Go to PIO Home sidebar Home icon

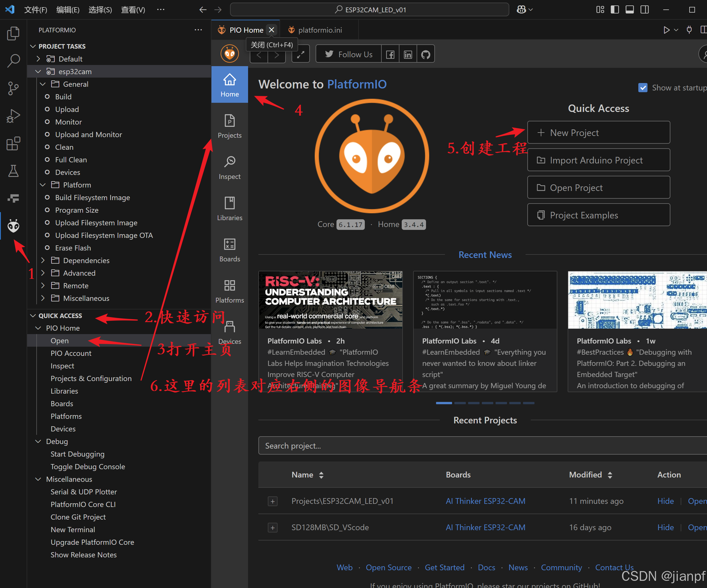pyautogui.click(x=229, y=85)
